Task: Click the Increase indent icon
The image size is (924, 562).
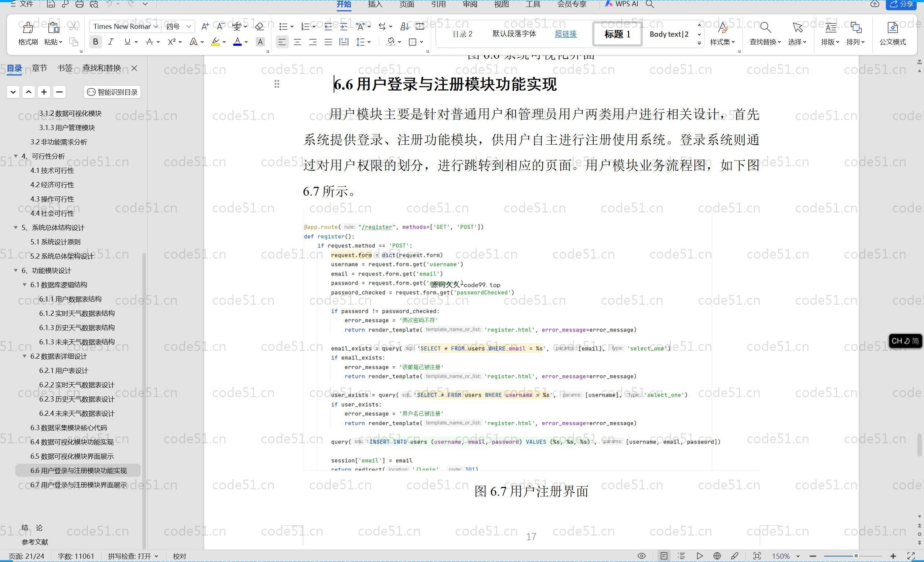Action: [x=344, y=26]
